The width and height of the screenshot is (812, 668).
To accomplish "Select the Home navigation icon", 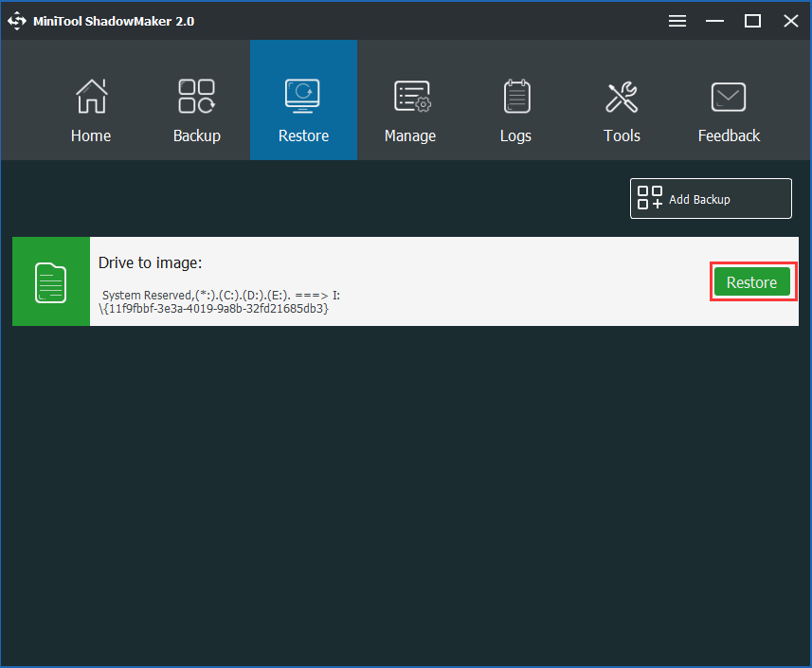I will [x=90, y=96].
